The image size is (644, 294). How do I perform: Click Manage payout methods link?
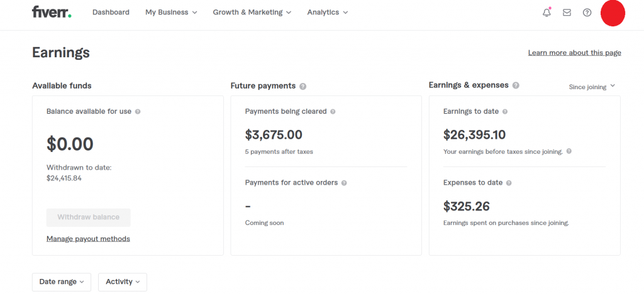[88, 239]
